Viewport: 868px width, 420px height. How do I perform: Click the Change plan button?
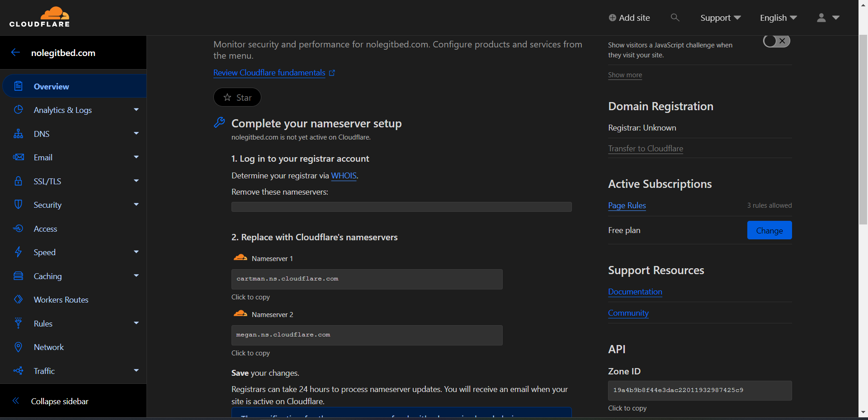pyautogui.click(x=769, y=230)
